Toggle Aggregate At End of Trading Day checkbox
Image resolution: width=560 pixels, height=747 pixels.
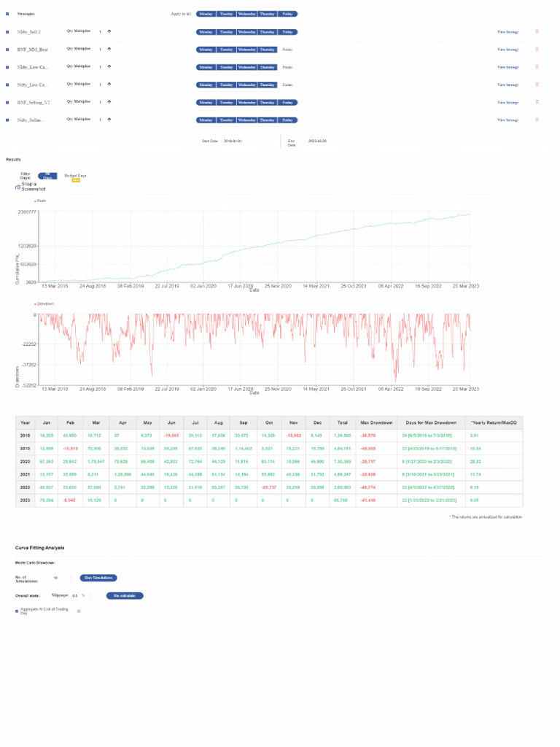click(17, 611)
